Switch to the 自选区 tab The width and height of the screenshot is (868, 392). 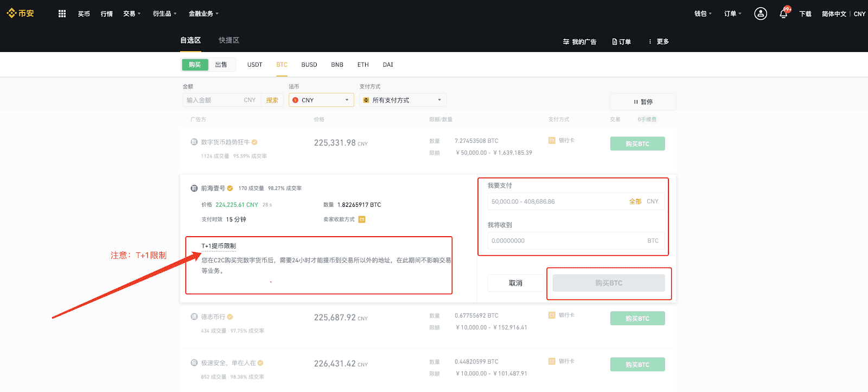point(190,40)
